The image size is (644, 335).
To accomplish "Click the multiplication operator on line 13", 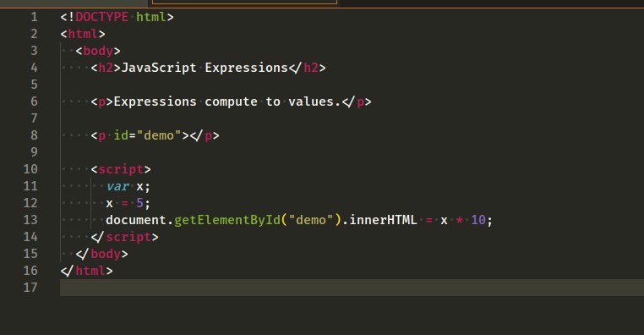I will pos(460,220).
